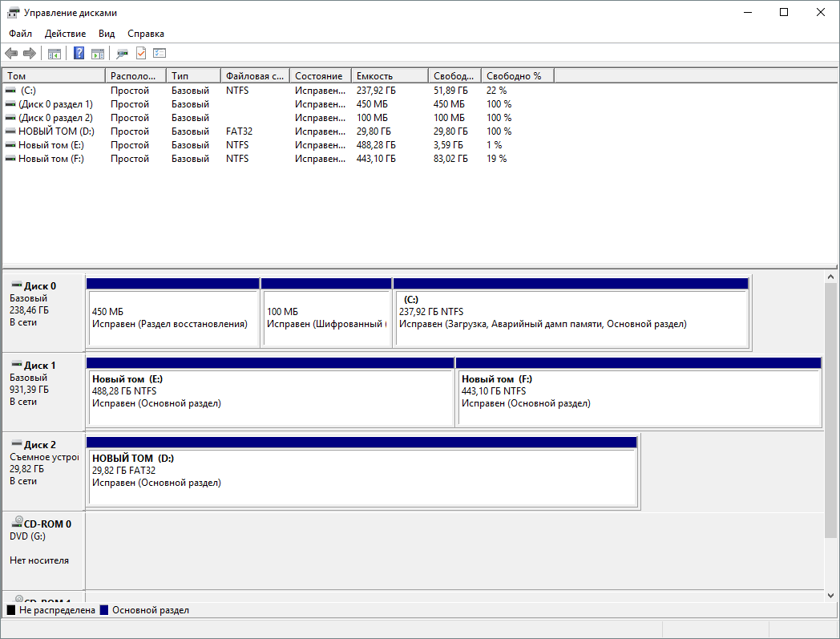Click the navy Основной раздел legend swatch
The image size is (840, 639).
coord(103,610)
